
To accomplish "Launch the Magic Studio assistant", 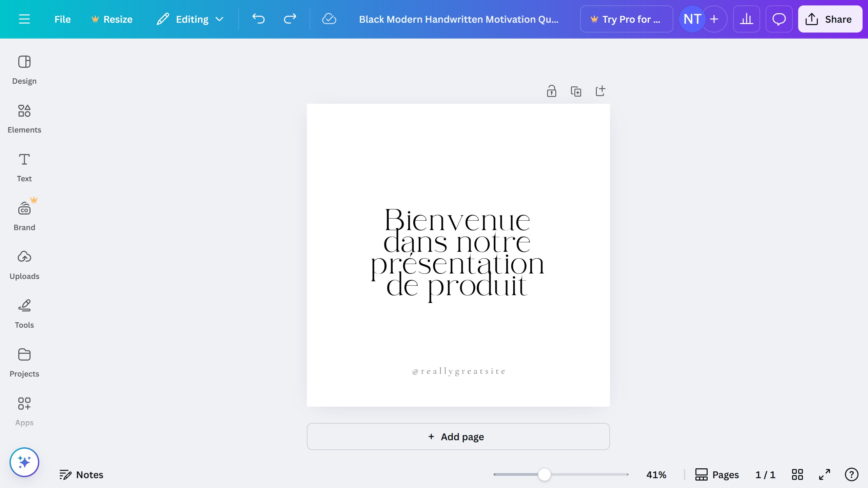I will (x=24, y=462).
